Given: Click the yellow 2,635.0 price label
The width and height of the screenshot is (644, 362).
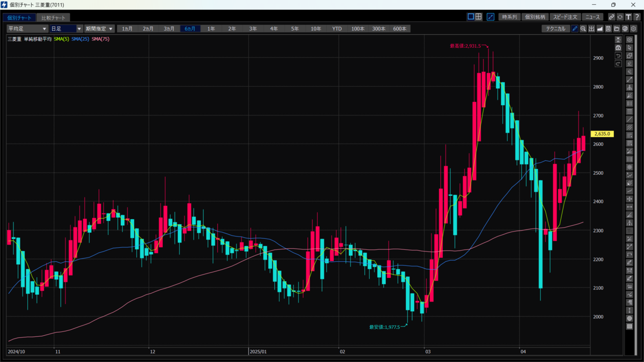Looking at the screenshot, I should 602,134.
